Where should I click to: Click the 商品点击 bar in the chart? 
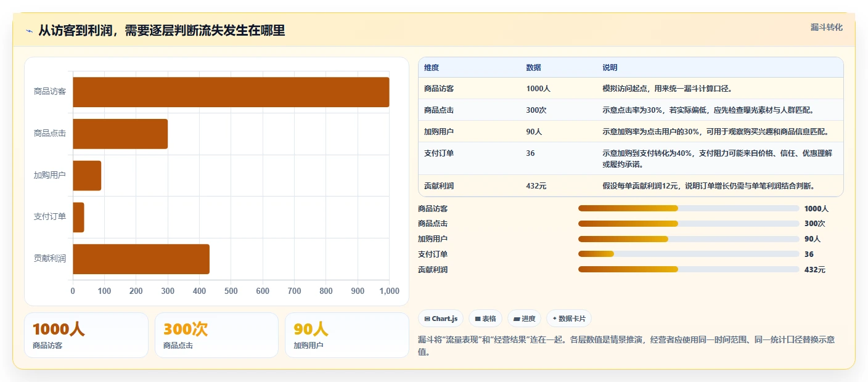pyautogui.click(x=120, y=134)
